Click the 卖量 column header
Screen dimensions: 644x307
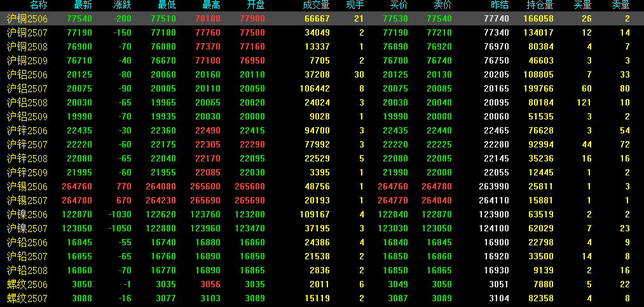(x=621, y=5)
